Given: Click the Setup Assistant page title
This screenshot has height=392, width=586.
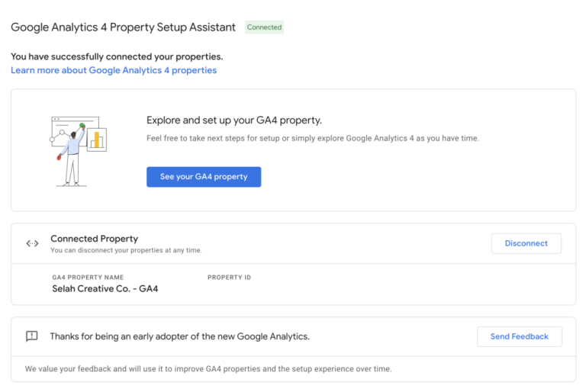Looking at the screenshot, I should click(x=123, y=27).
